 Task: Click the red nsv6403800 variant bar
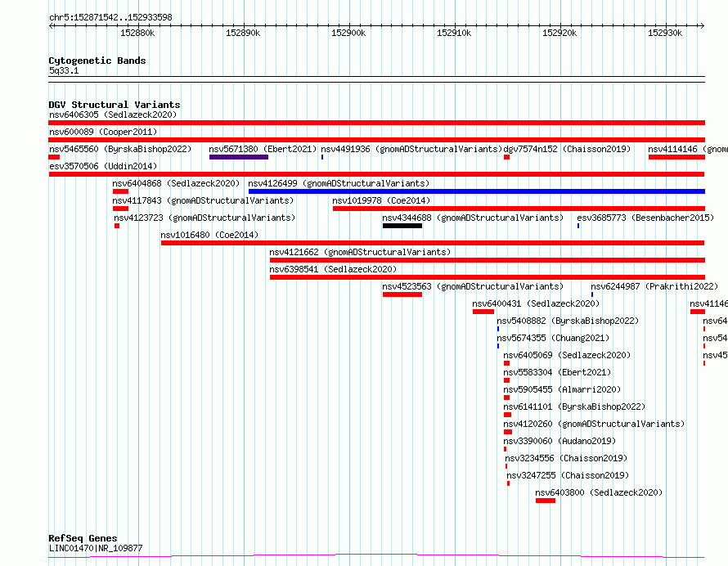coord(546,501)
